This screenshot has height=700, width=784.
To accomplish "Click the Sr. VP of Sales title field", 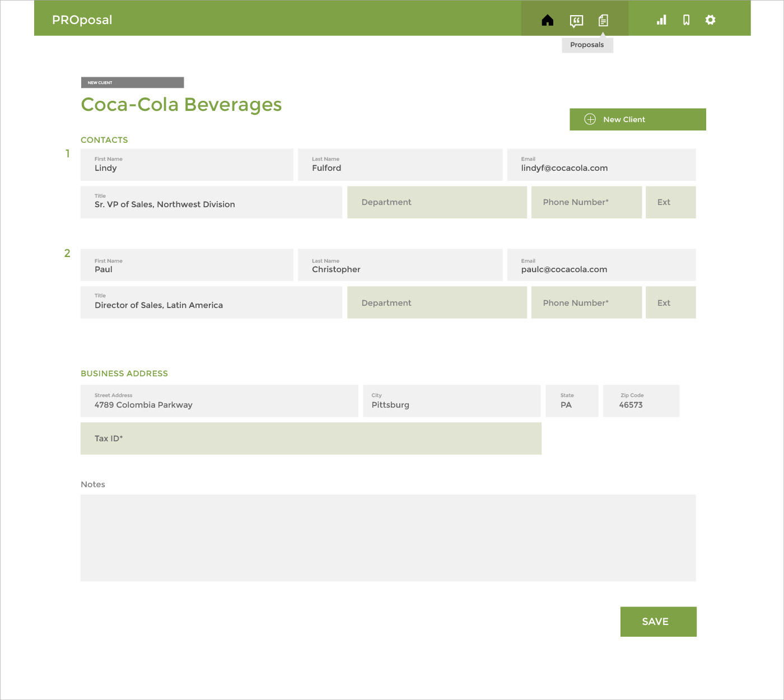I will [x=211, y=202].
